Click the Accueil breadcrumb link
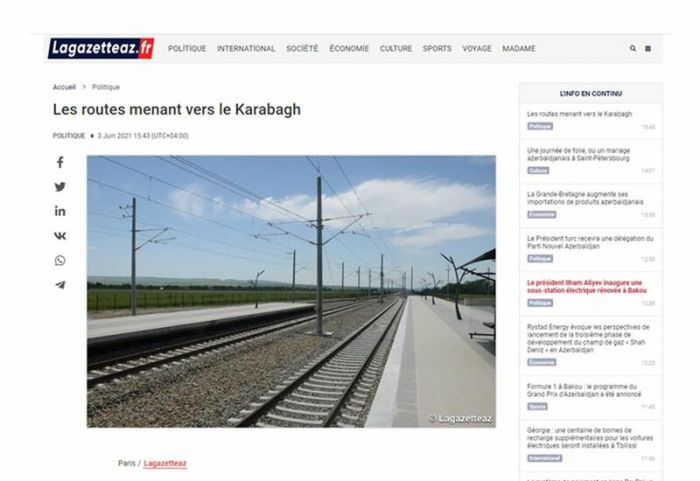700x481 pixels. [64, 87]
